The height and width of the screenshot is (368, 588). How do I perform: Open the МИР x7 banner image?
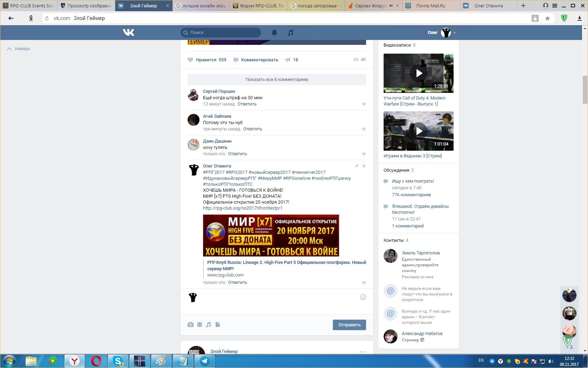[x=271, y=236]
